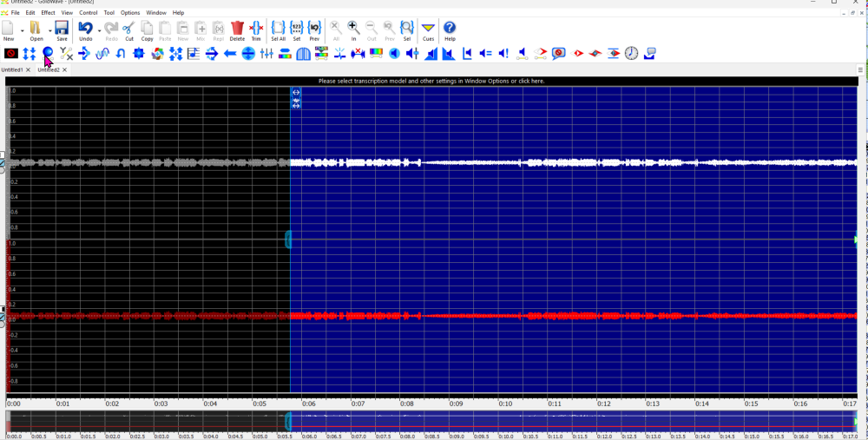Screen dimensions: 868x440
Task: Click the circled blue speaker effect icon
Action: click(394, 54)
